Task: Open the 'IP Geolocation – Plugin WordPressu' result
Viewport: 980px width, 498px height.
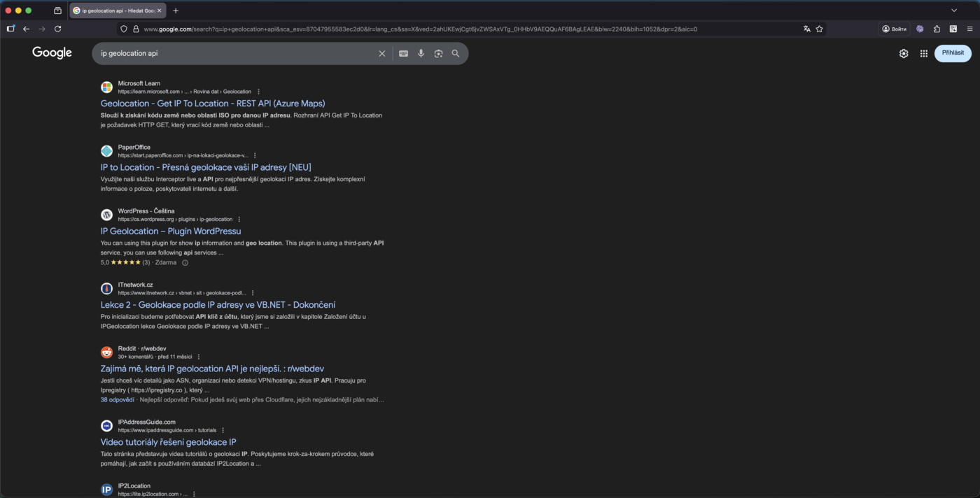Action: [x=170, y=231]
